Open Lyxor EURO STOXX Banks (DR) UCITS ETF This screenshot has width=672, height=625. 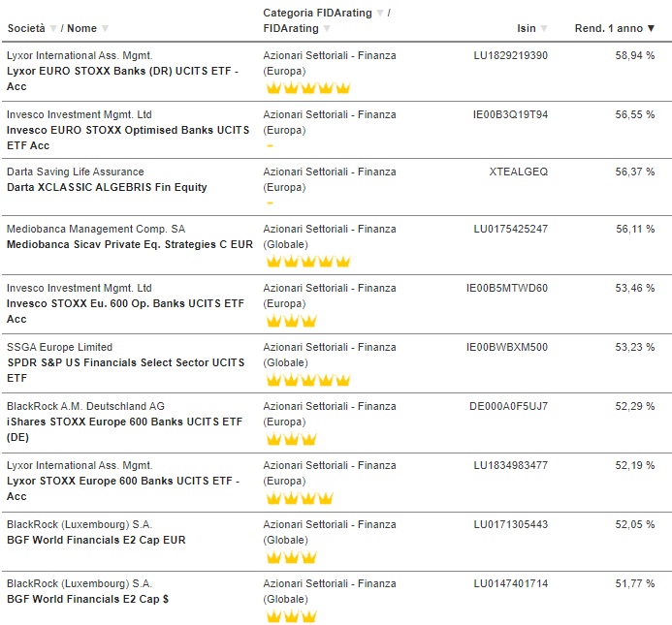coord(122,78)
